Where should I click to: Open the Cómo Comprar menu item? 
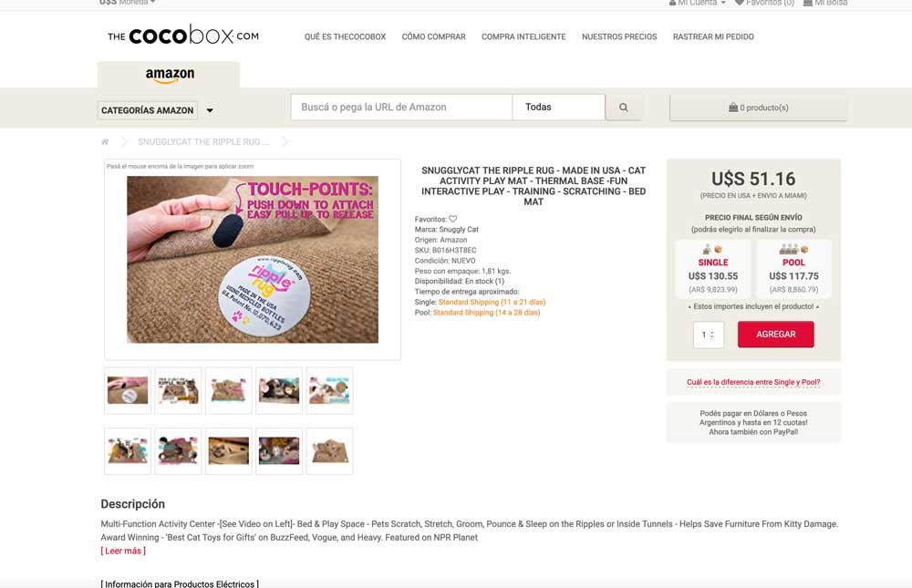coord(433,36)
